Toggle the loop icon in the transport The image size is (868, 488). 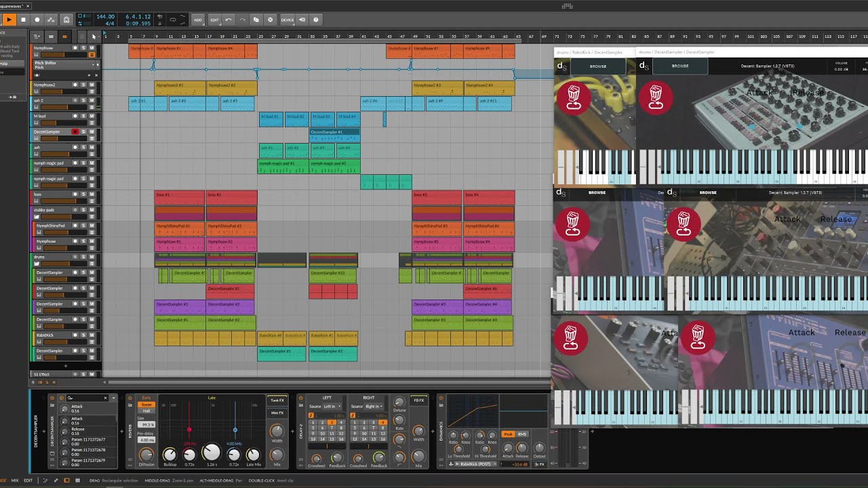(173, 20)
